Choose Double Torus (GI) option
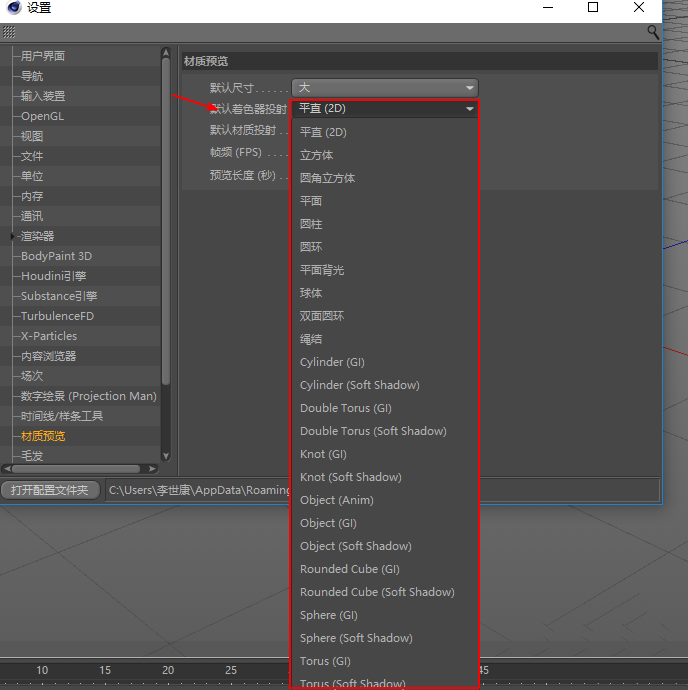Image resolution: width=688 pixels, height=690 pixels. click(345, 408)
